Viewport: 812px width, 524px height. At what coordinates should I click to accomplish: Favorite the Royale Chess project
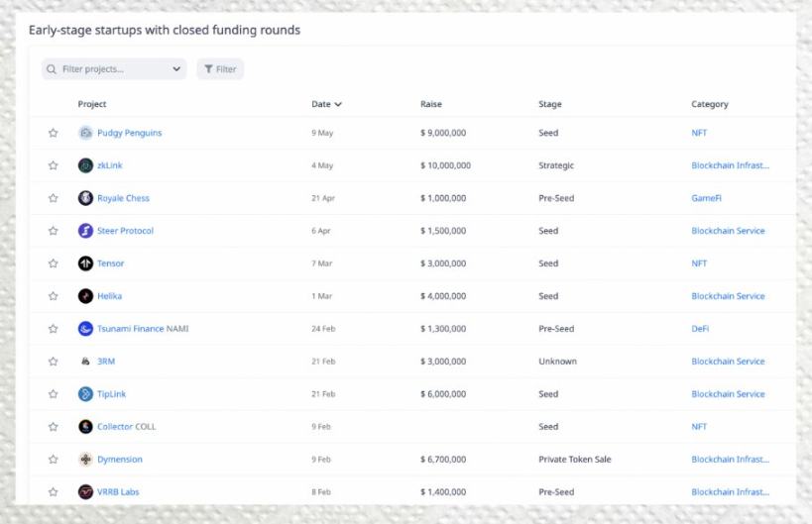tap(53, 198)
